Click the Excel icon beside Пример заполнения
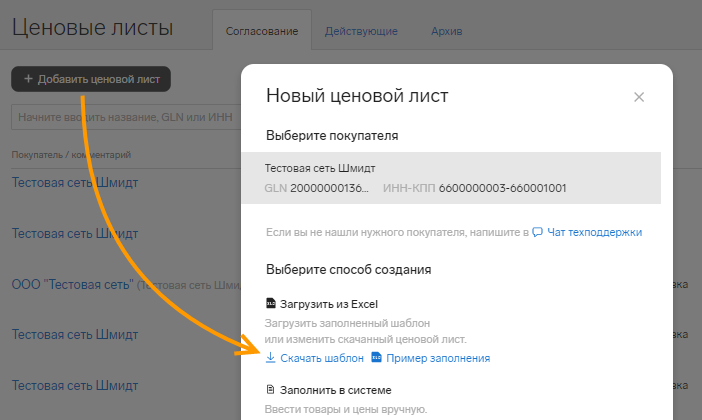702x420 pixels. 377,357
